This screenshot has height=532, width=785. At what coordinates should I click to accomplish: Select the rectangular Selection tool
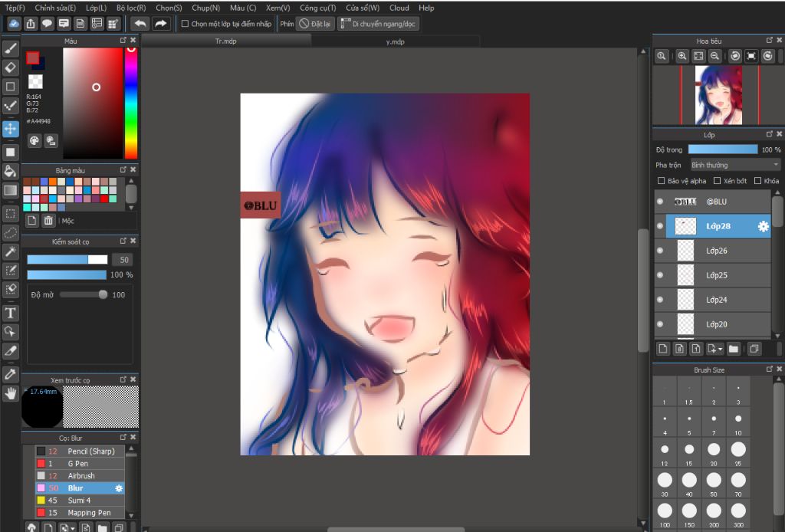click(11, 214)
